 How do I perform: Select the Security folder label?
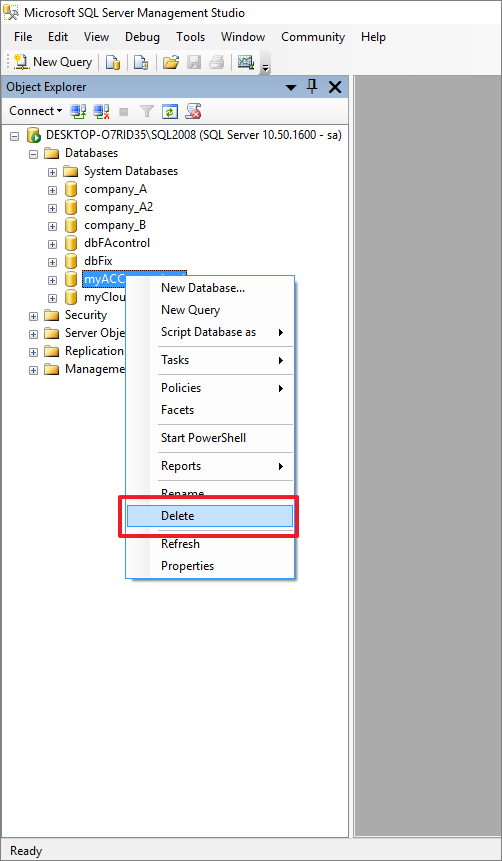(x=86, y=315)
